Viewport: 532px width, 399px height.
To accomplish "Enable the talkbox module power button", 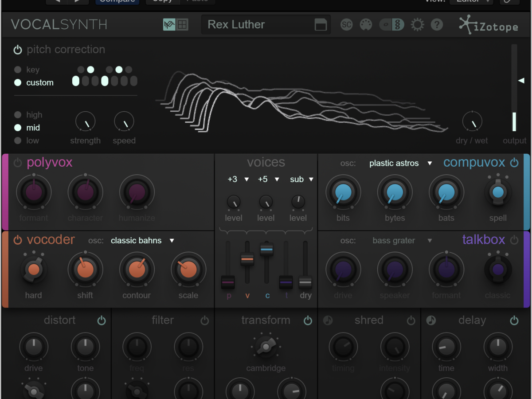I will pyautogui.click(x=514, y=240).
